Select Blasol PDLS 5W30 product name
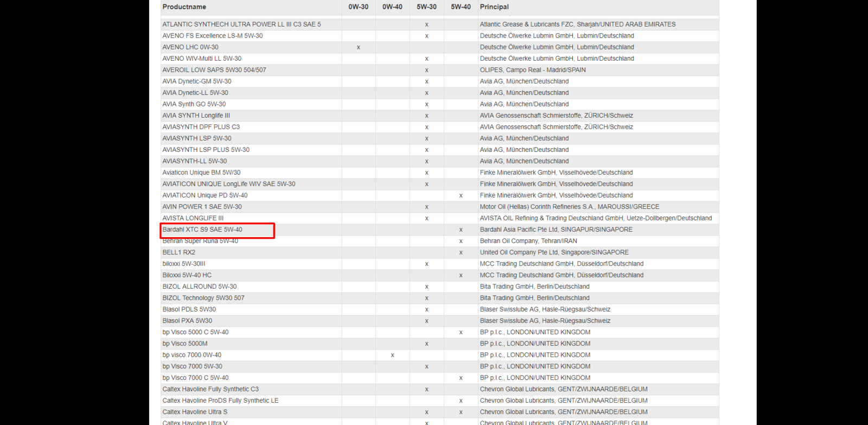Viewport: 868px width, 425px height. (x=189, y=309)
